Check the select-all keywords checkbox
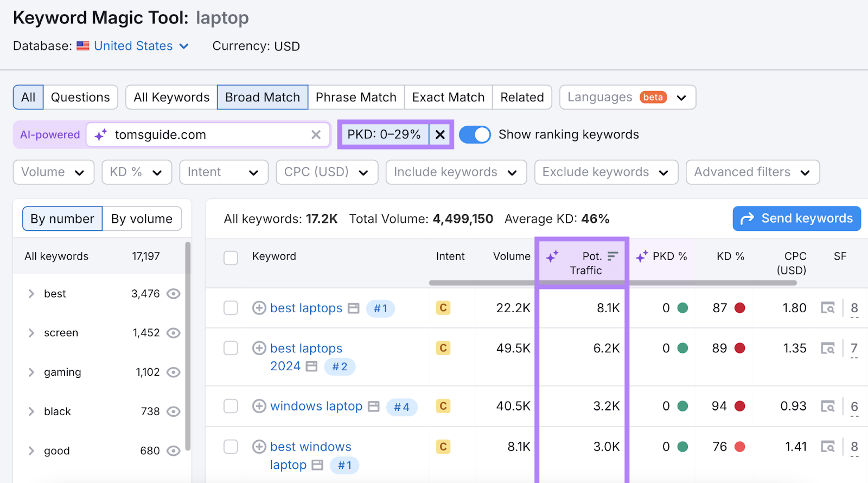The height and width of the screenshot is (483, 868). point(231,257)
